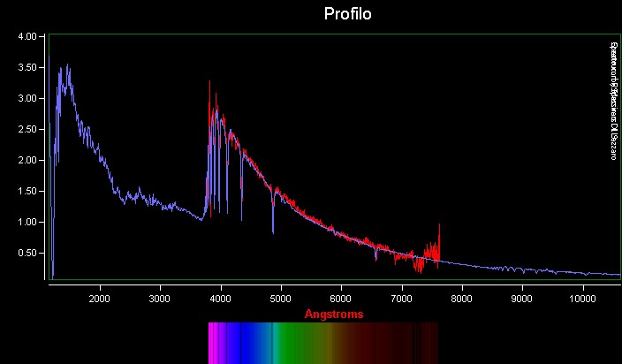Click the blue curve's highest peak near 1500 Angstroms
Viewport: 622px width, 364px height.
coord(67,65)
